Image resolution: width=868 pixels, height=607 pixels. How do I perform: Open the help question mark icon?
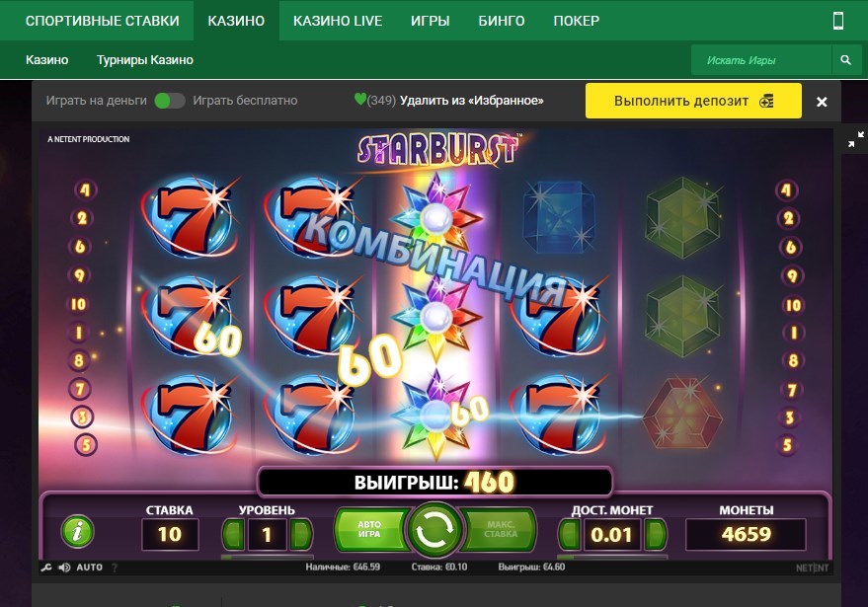pos(115,568)
